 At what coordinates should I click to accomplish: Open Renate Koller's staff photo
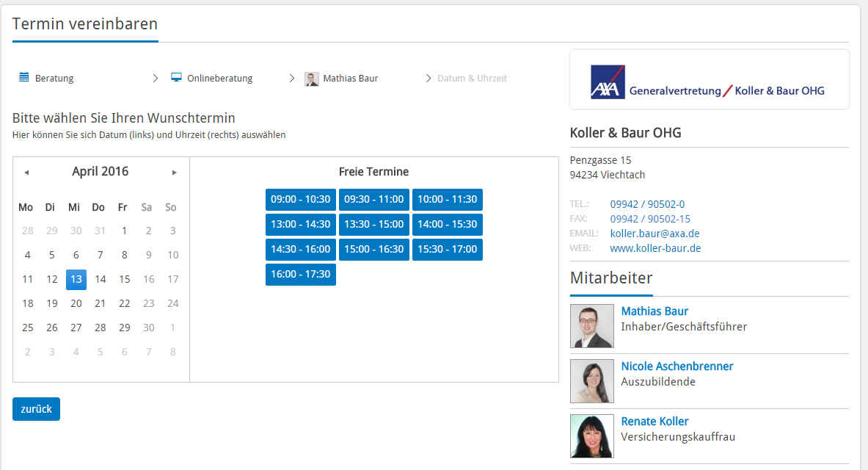[x=591, y=436]
